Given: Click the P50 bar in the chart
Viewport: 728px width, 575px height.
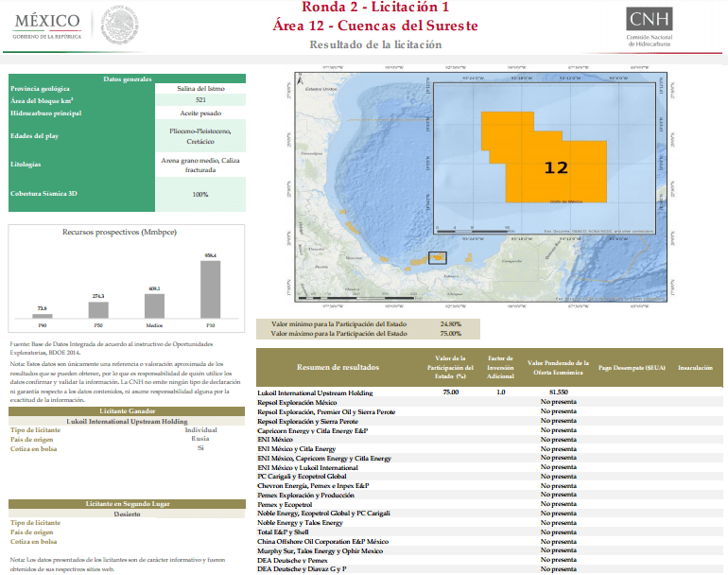Looking at the screenshot, I should coord(98,310).
